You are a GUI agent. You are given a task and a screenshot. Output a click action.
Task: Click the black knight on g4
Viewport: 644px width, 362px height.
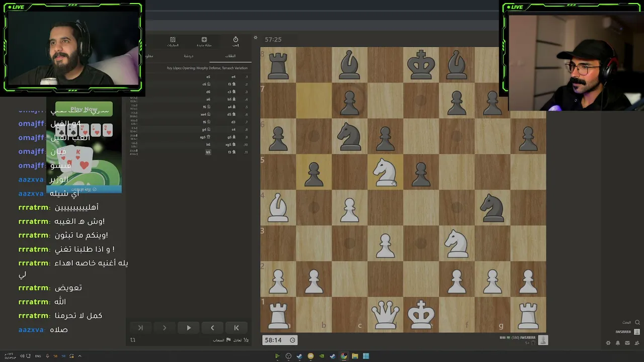[x=493, y=208]
